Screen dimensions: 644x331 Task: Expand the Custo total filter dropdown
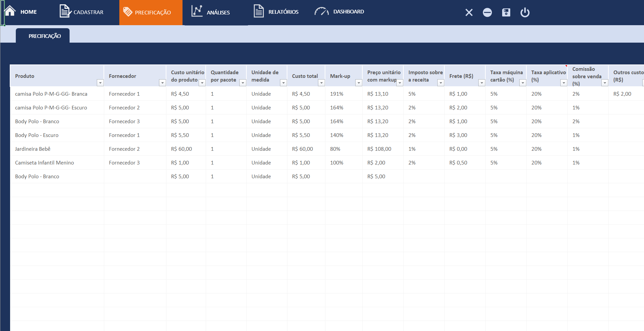(x=321, y=83)
